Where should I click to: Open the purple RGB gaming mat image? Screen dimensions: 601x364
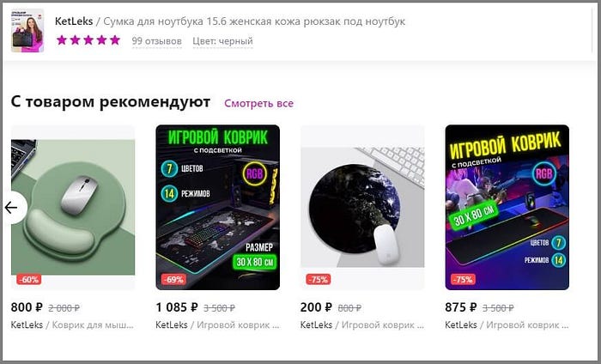(507, 207)
